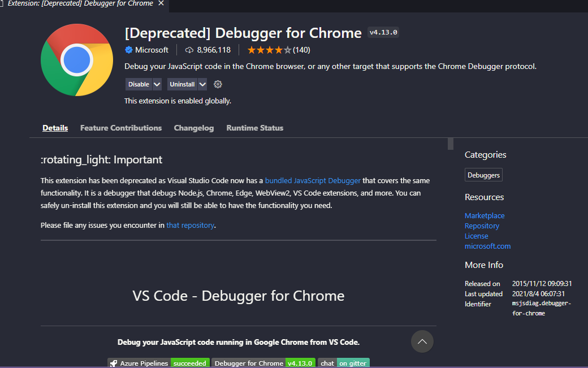Click the vertical scrollbar thumb
Viewport: 588px width, 368px height.
click(451, 143)
